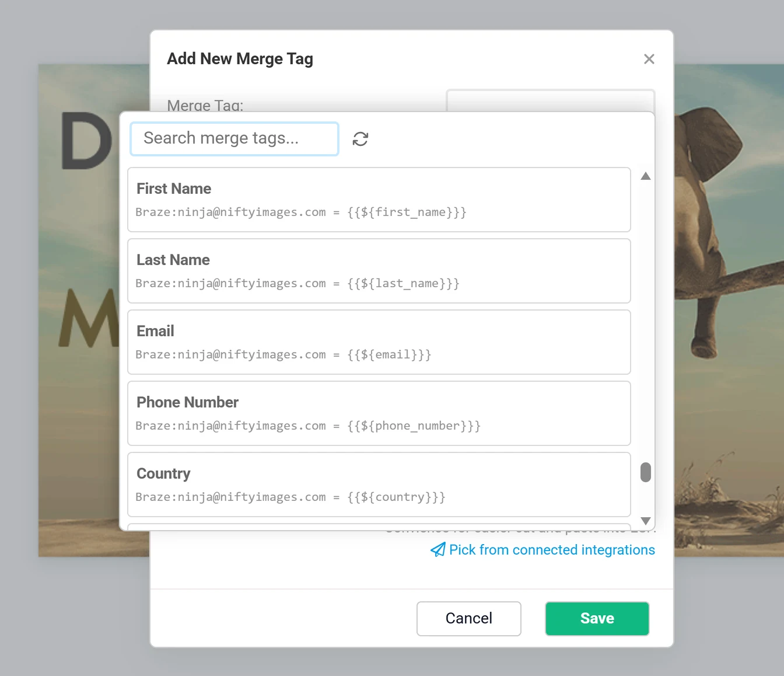784x676 pixels.
Task: Click the {{${first_name}}} code text
Action: point(407,212)
